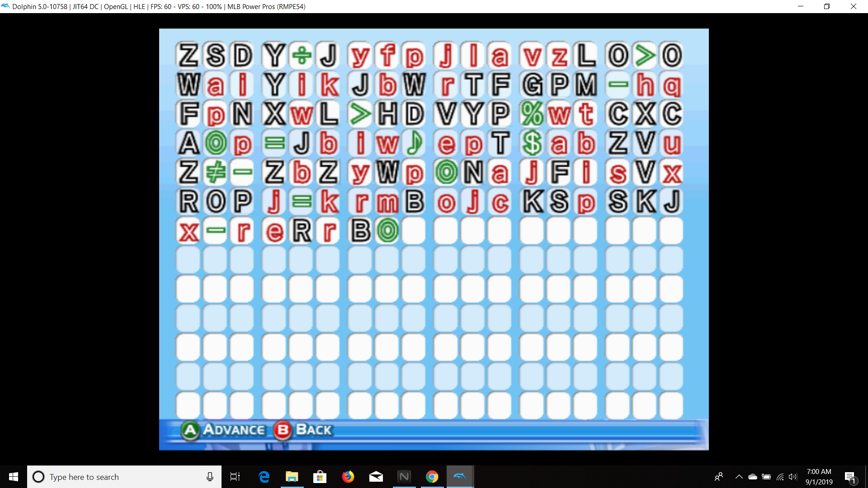This screenshot has height=488, width=868.
Task: Open Microsoft Store from the taskbar
Action: click(320, 477)
